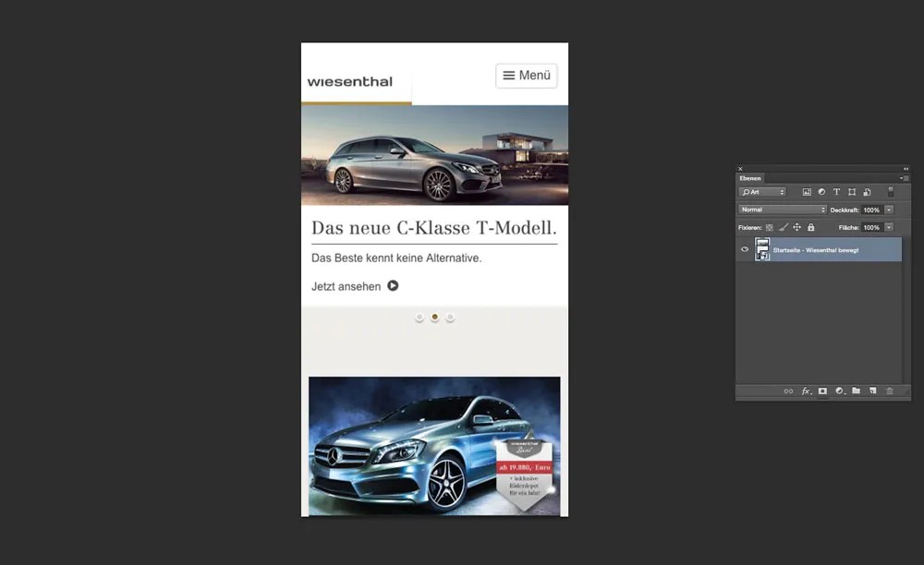Open the Normal blend mode dropdown
The height and width of the screenshot is (565, 924).
point(782,210)
